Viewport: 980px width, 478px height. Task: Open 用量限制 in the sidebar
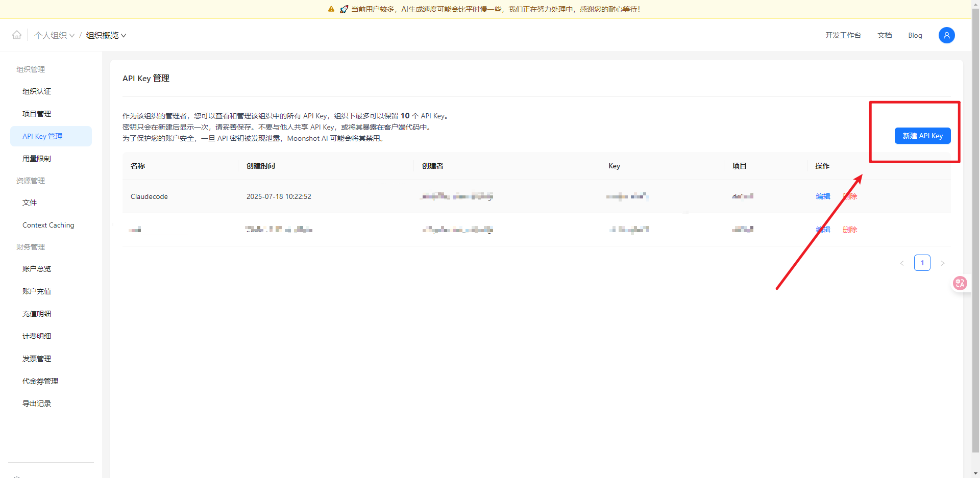click(37, 159)
